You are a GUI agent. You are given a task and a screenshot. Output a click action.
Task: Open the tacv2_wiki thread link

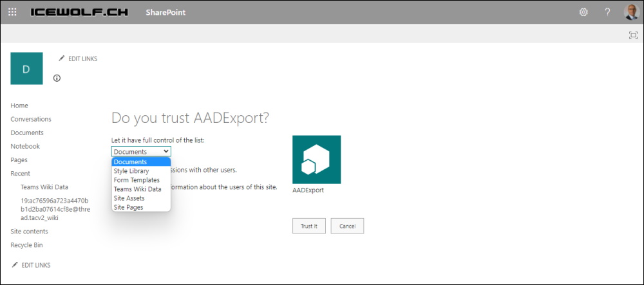(55, 209)
